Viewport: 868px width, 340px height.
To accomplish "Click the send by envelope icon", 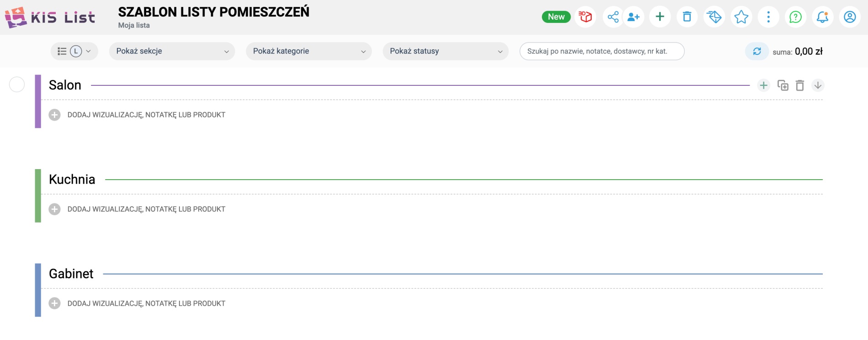I will click(x=714, y=17).
